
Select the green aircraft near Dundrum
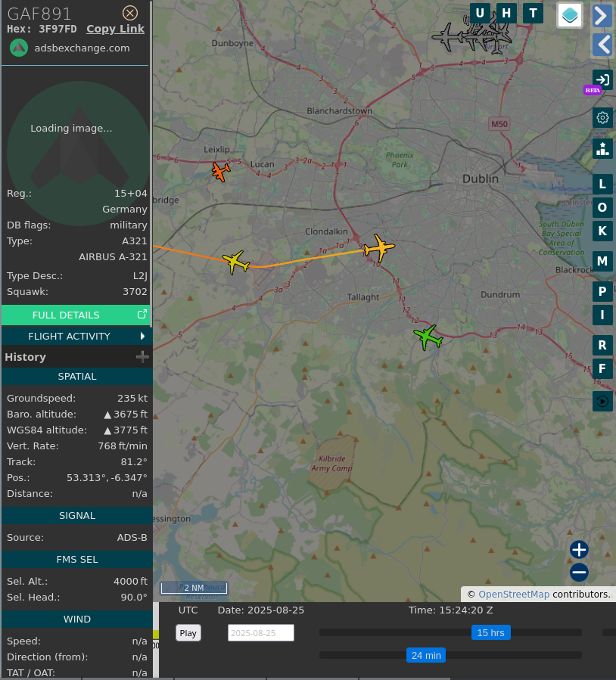(x=428, y=337)
